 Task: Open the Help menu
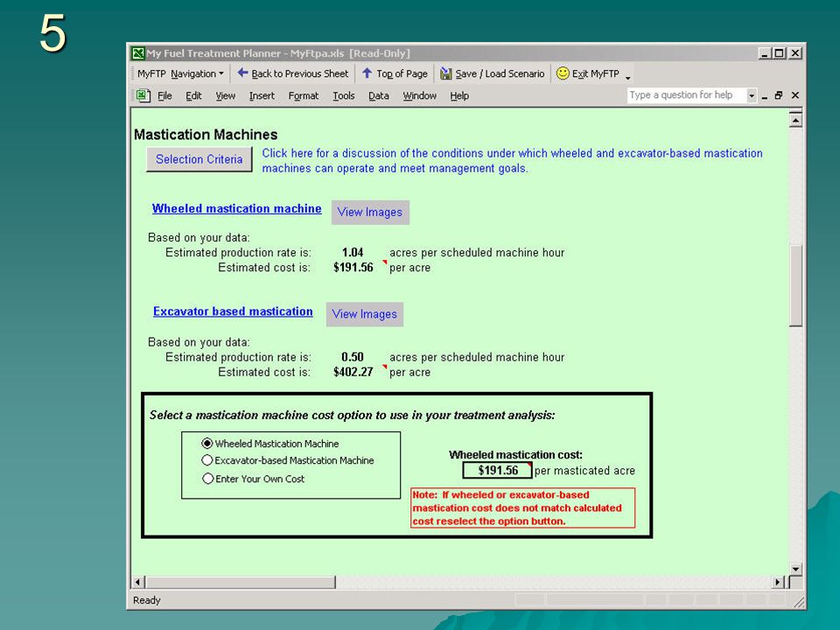(459, 96)
